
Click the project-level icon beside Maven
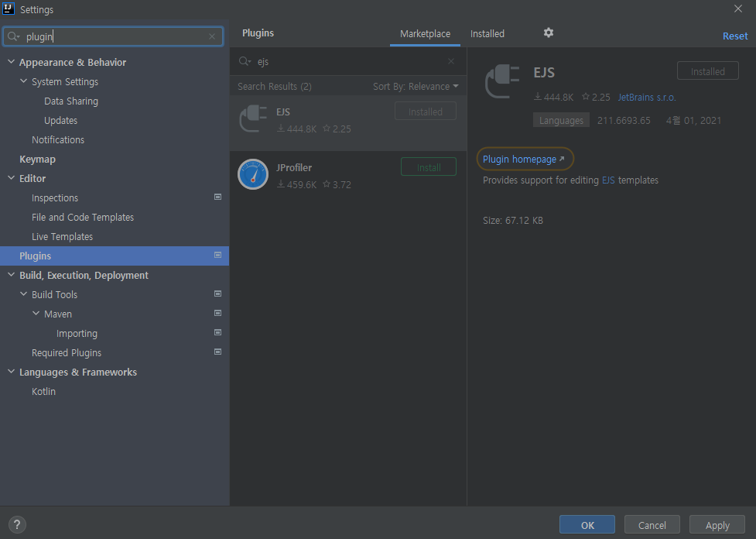tap(218, 313)
